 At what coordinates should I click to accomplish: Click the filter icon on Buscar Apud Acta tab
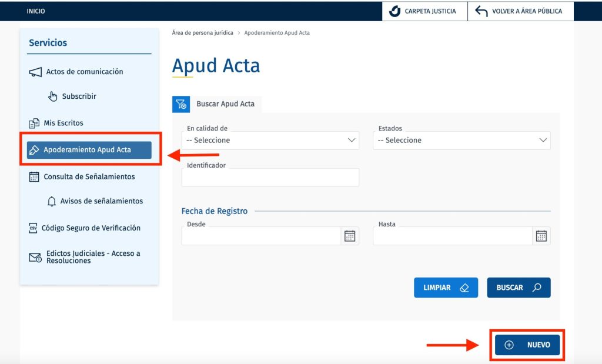(182, 104)
